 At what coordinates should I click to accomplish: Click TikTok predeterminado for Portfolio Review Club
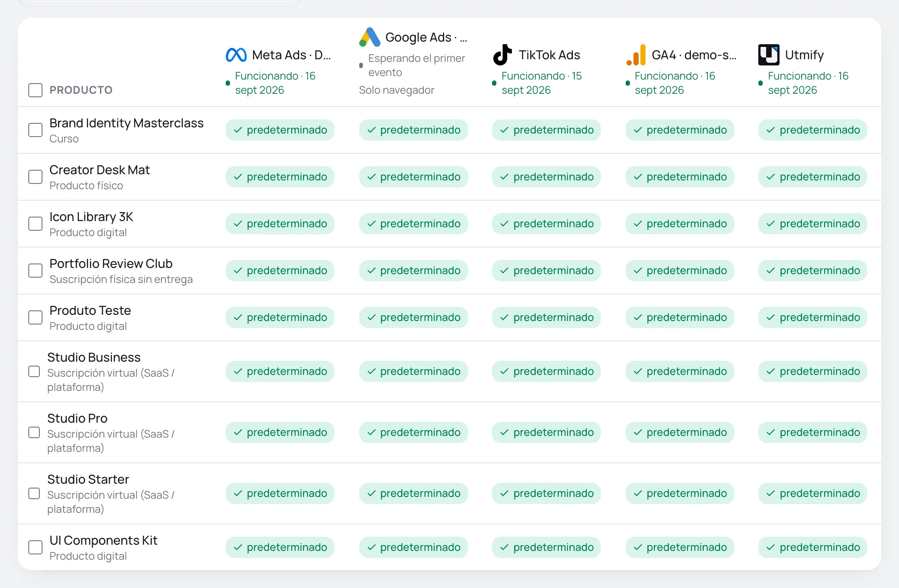(x=546, y=271)
